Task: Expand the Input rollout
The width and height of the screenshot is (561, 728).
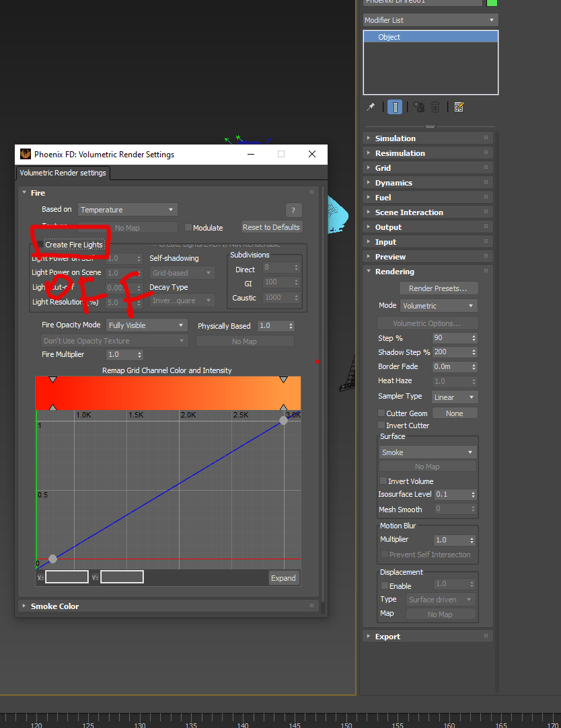Action: (428, 243)
